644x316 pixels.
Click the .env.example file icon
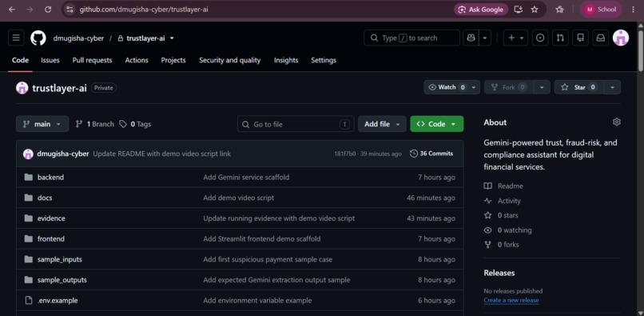(28, 301)
